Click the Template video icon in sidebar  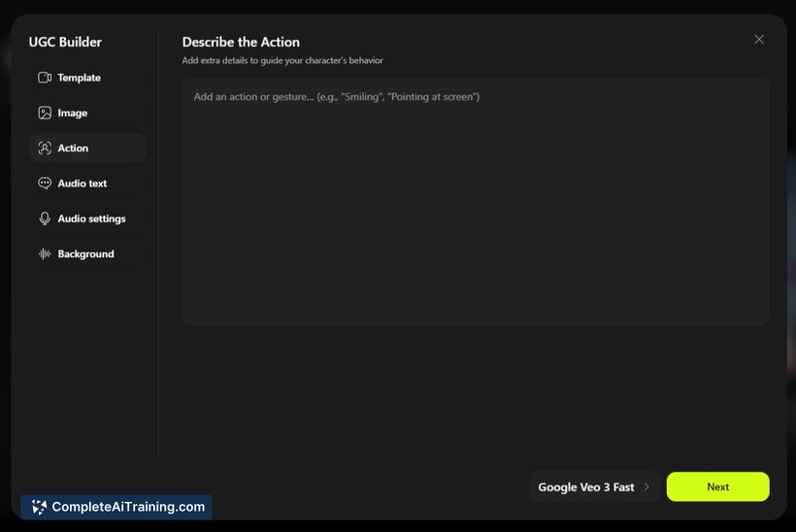(x=45, y=78)
